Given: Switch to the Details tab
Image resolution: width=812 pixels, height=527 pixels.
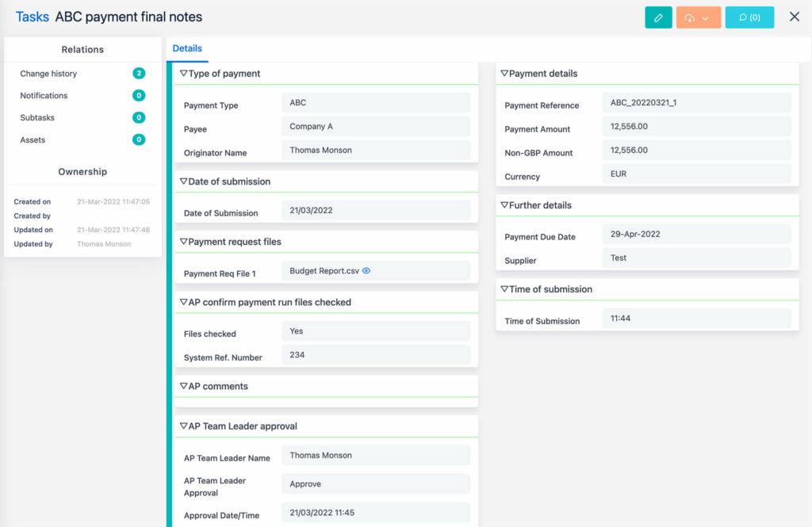Looking at the screenshot, I should (x=187, y=48).
